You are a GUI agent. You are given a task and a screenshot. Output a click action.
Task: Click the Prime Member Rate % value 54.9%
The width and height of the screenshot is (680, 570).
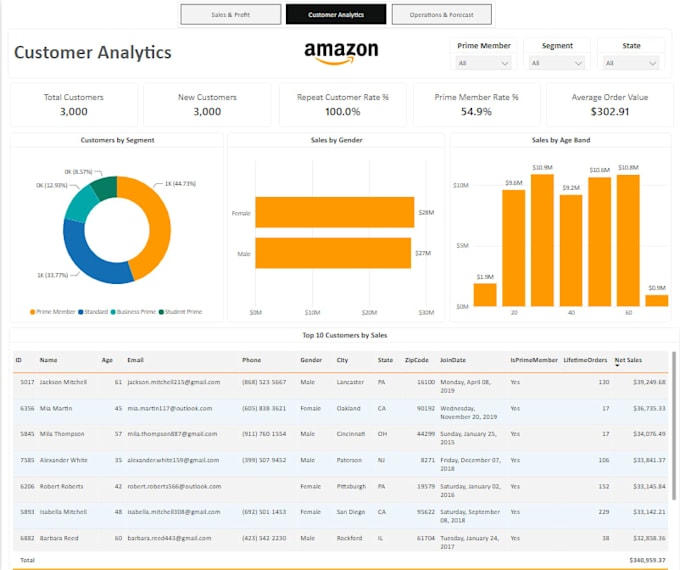pyautogui.click(x=476, y=112)
